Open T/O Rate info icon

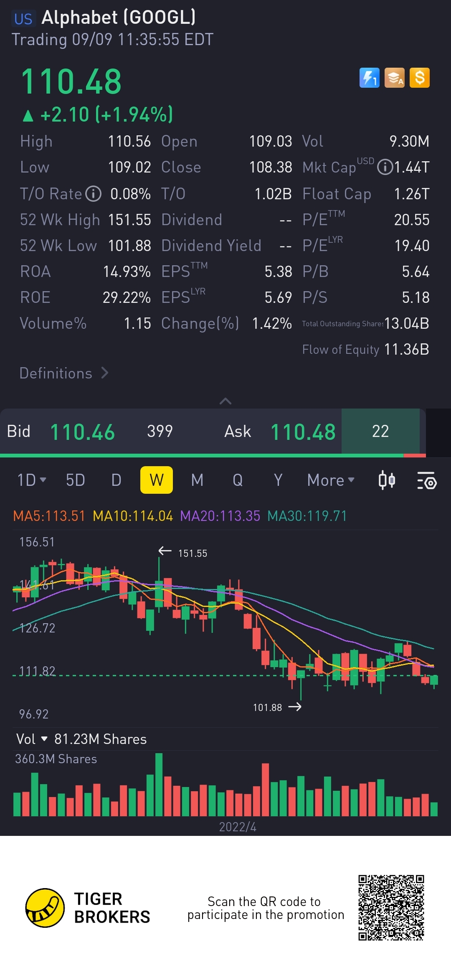[x=93, y=194]
